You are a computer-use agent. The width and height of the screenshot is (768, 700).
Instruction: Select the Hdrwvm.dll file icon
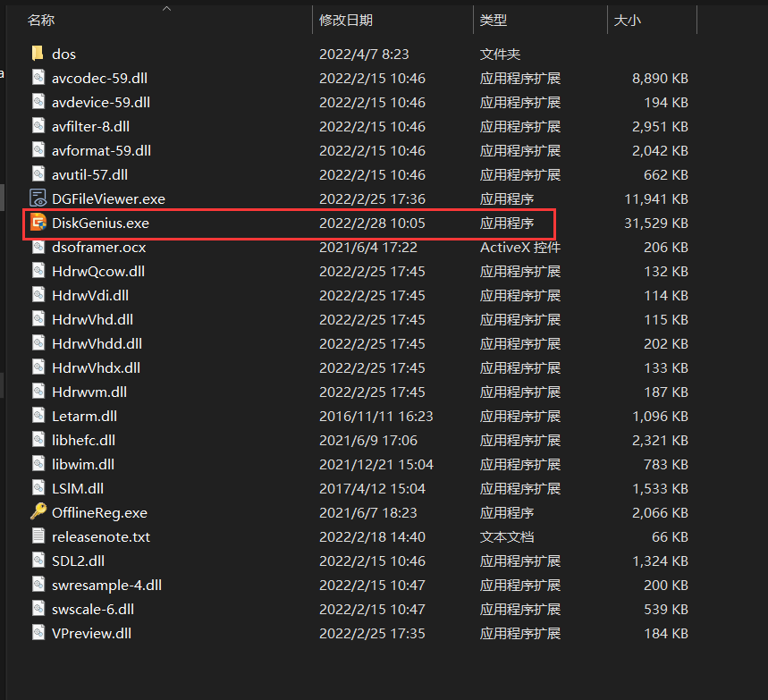(38, 392)
